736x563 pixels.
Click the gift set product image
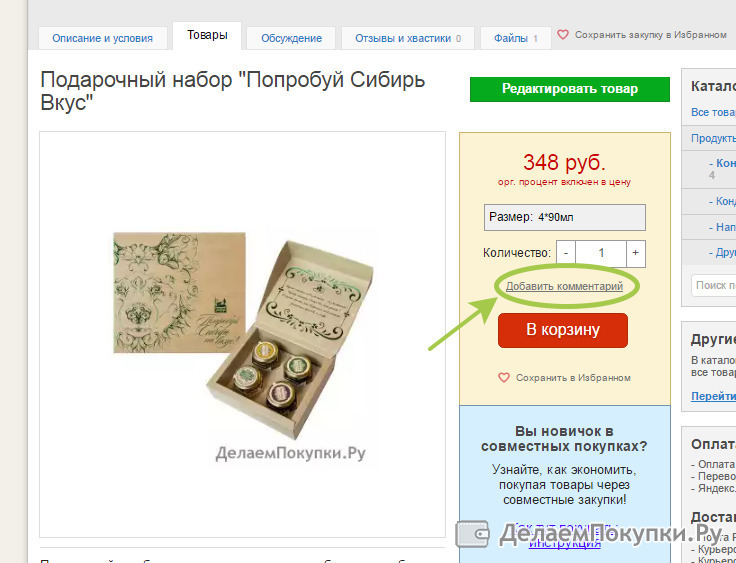click(244, 336)
